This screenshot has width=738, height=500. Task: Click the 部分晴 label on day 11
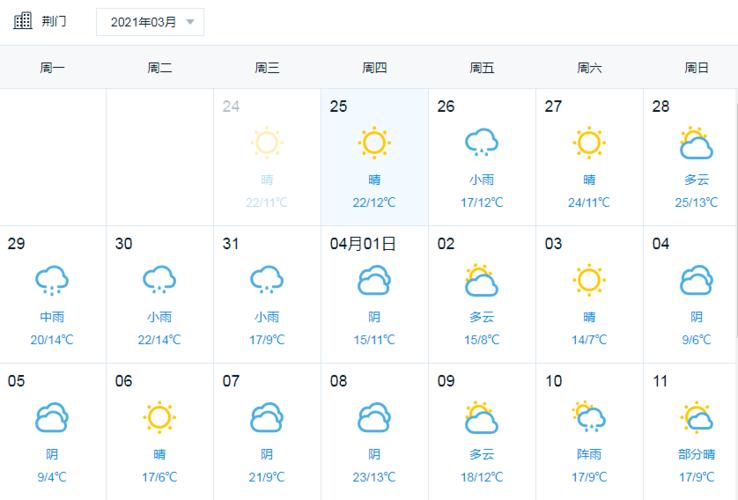click(697, 454)
